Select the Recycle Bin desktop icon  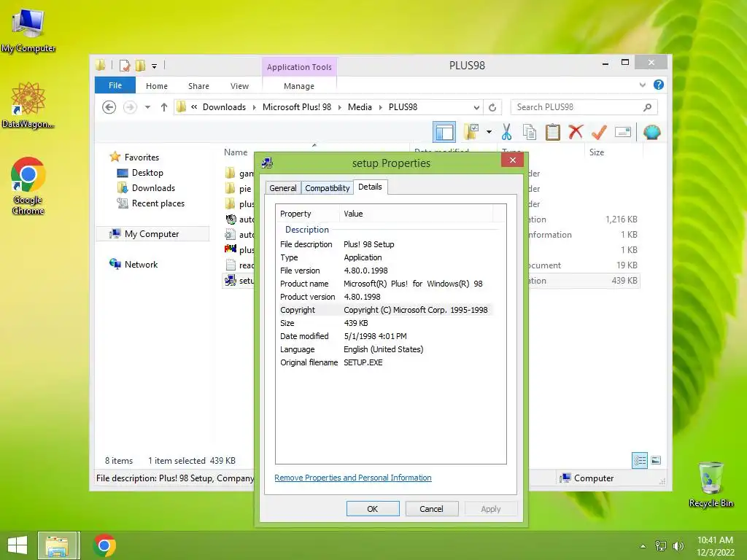pos(711,484)
